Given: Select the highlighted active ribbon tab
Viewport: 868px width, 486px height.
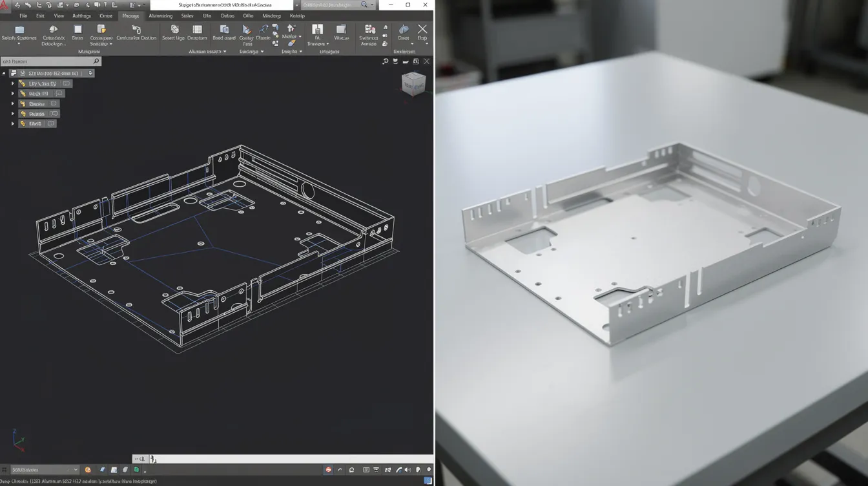Looking at the screenshot, I should click(130, 16).
